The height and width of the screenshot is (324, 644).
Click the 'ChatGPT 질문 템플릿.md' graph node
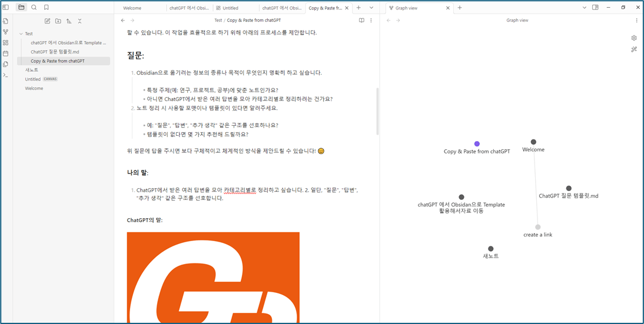tap(569, 188)
